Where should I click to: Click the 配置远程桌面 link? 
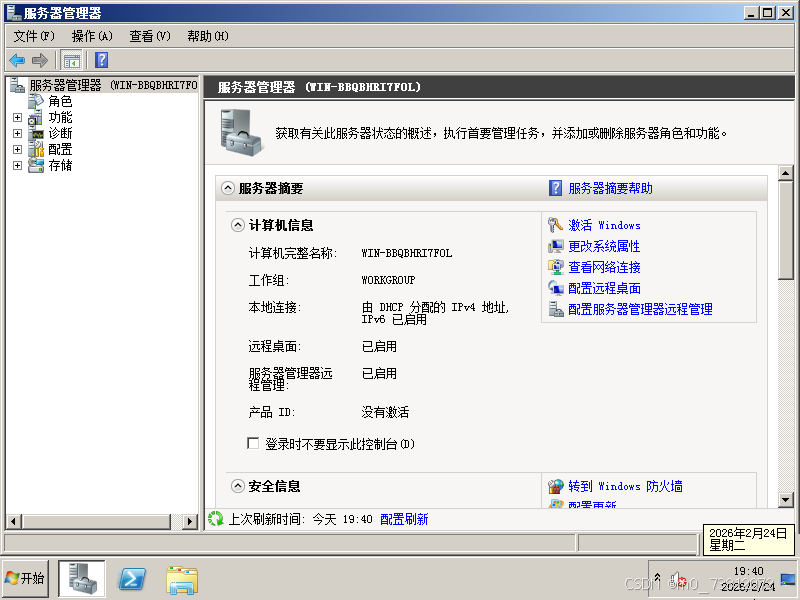click(x=605, y=288)
